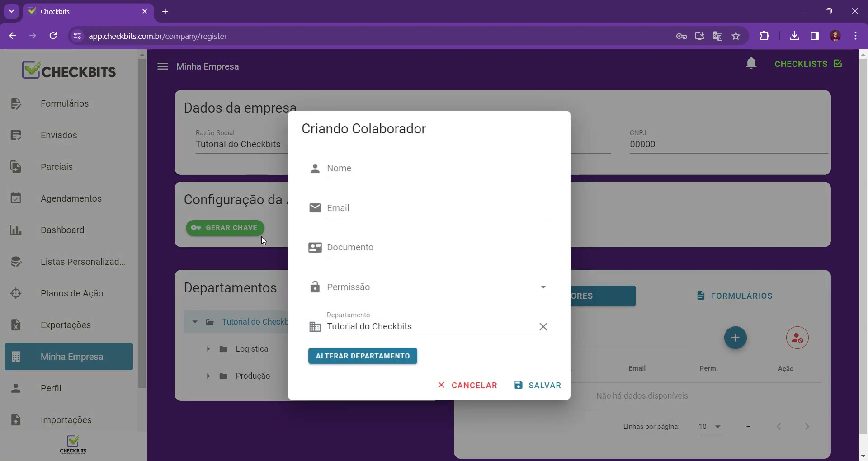Go to previous table page
Image resolution: width=868 pixels, height=461 pixels.
(x=779, y=427)
